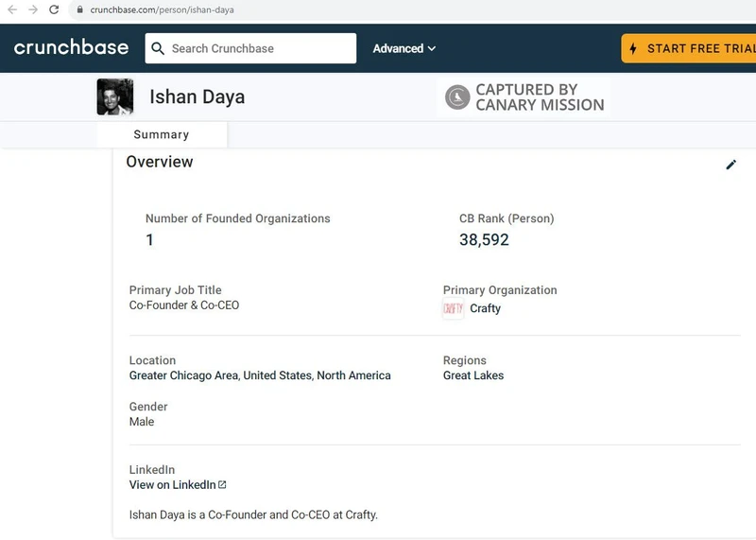The width and height of the screenshot is (756, 540).
Task: Open the Crafty organization link
Action: [485, 308]
